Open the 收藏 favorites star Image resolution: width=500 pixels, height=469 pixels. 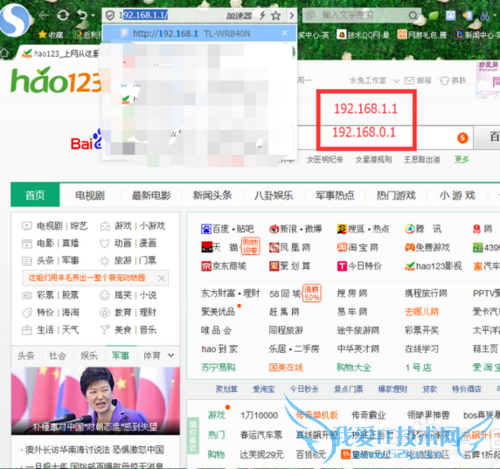(x=51, y=34)
